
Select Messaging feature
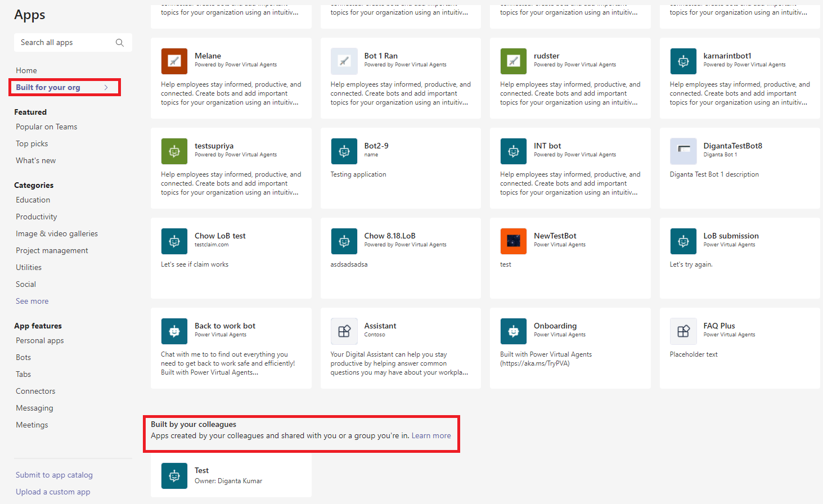tap(34, 408)
